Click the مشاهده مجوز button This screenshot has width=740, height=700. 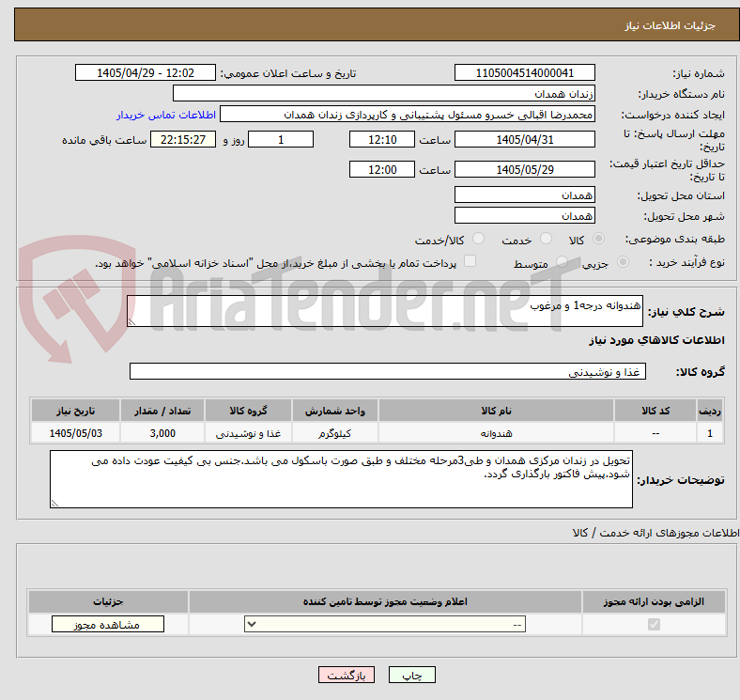108,625
